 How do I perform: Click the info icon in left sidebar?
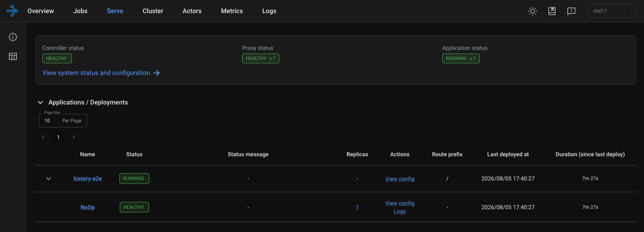click(13, 37)
